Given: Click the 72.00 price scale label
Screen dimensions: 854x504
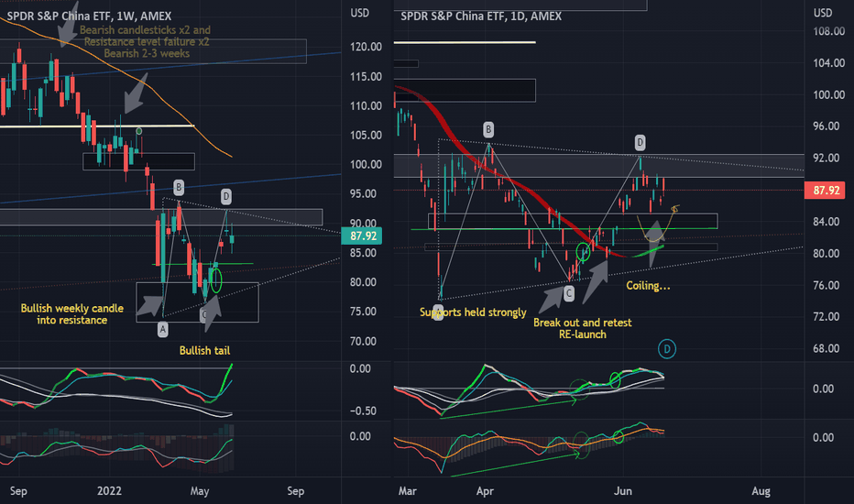Looking at the screenshot, I should point(827,317).
